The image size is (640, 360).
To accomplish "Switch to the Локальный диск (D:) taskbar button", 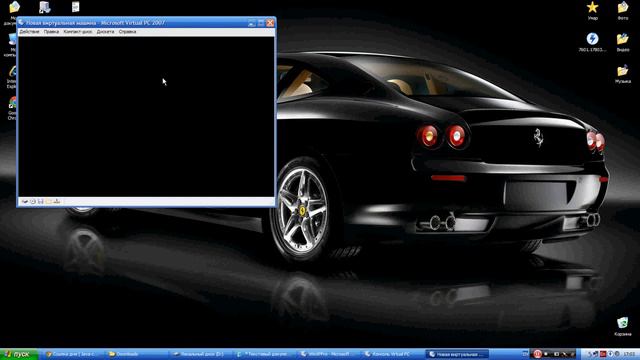I will 200,354.
